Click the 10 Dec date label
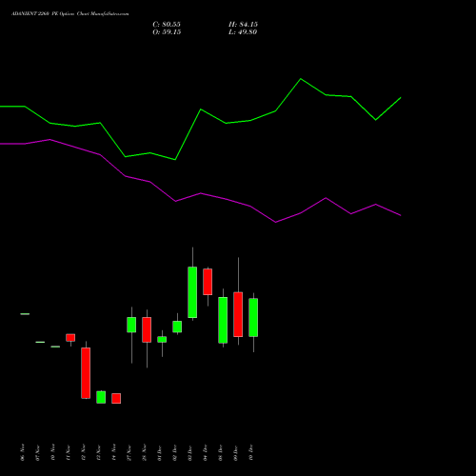476x476 pixels. point(250,452)
